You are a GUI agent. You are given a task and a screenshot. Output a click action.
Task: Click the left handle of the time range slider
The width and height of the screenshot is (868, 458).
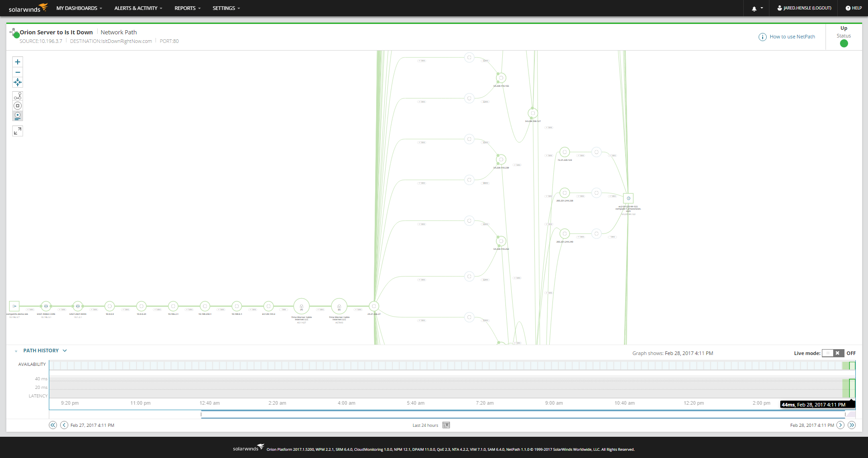click(202, 414)
